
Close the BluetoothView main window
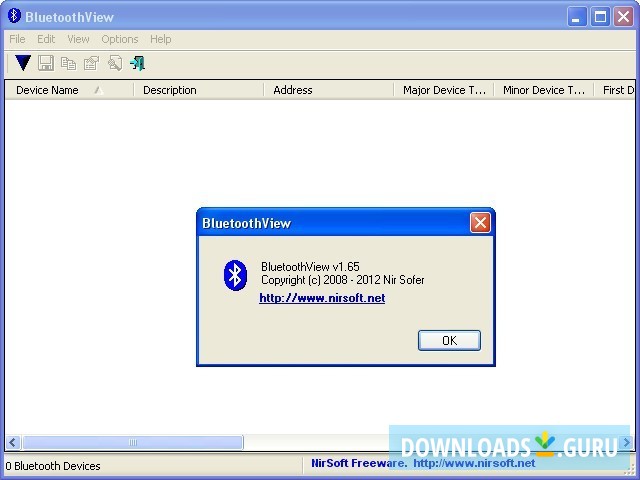(x=623, y=17)
